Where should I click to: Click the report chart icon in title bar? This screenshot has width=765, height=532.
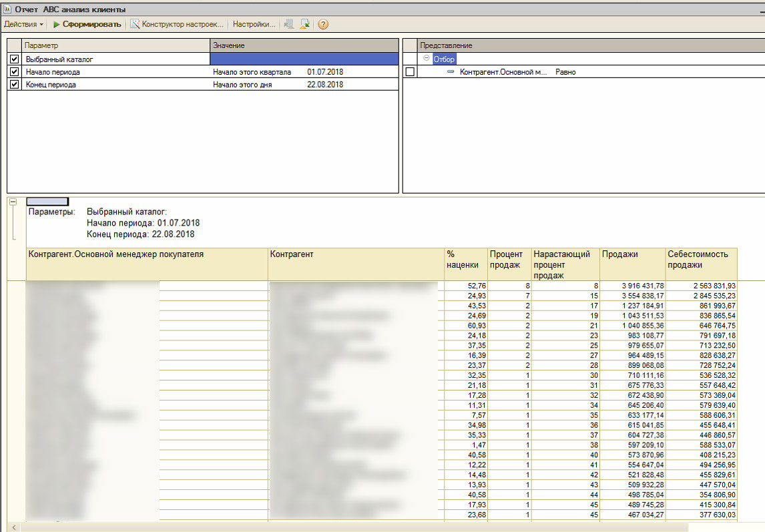coord(7,9)
